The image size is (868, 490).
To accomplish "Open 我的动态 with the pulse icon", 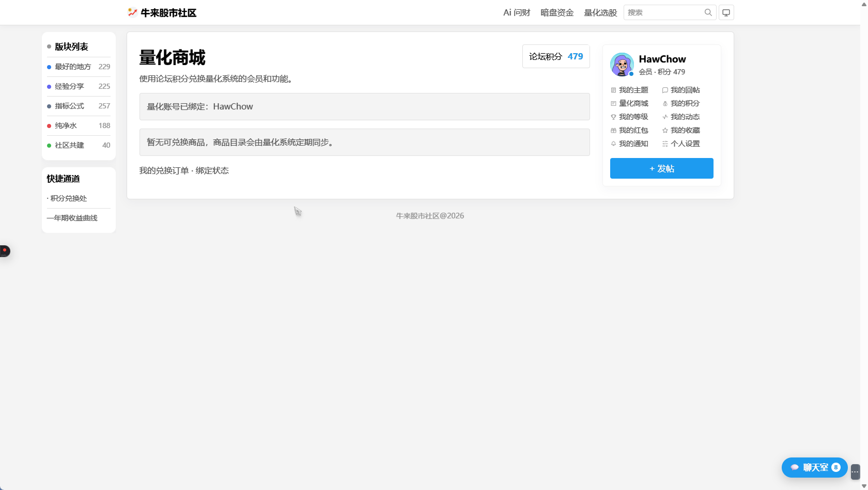I will click(x=681, y=117).
